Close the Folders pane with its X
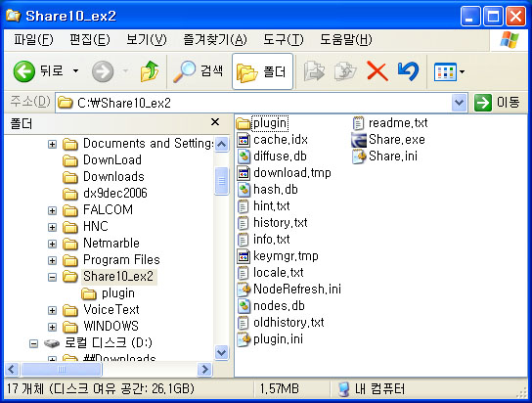This screenshot has width=532, height=403. (x=215, y=122)
